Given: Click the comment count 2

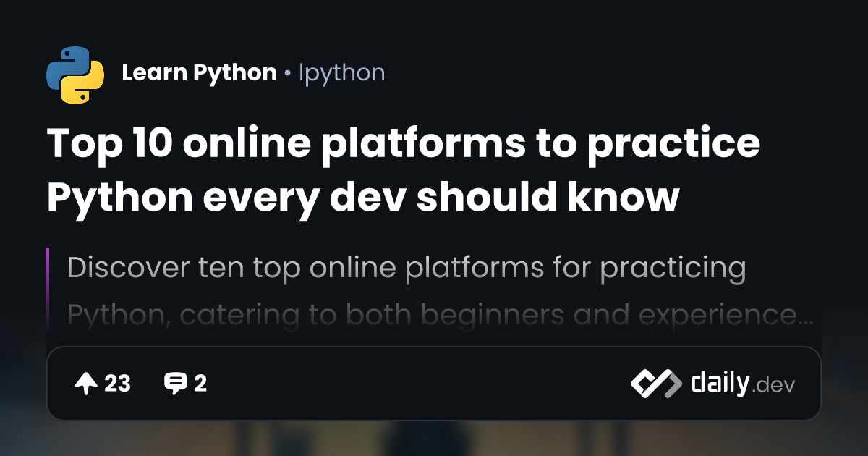Looking at the screenshot, I should tap(200, 384).
